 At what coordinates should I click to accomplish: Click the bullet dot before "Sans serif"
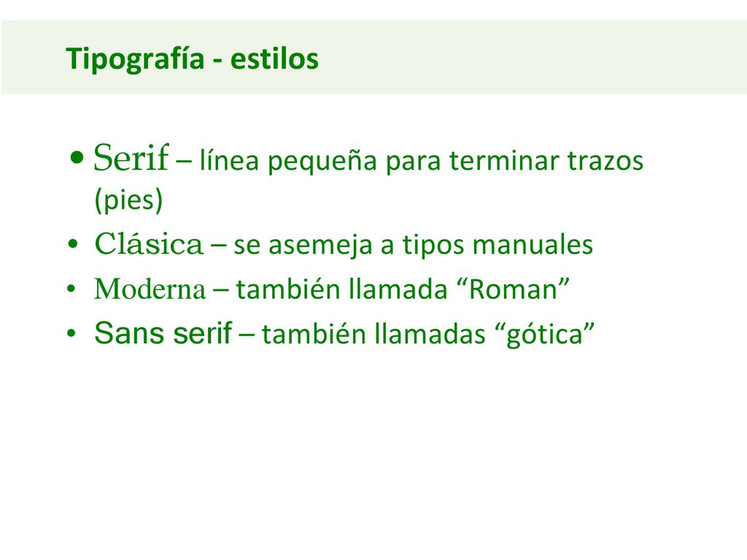(x=71, y=333)
